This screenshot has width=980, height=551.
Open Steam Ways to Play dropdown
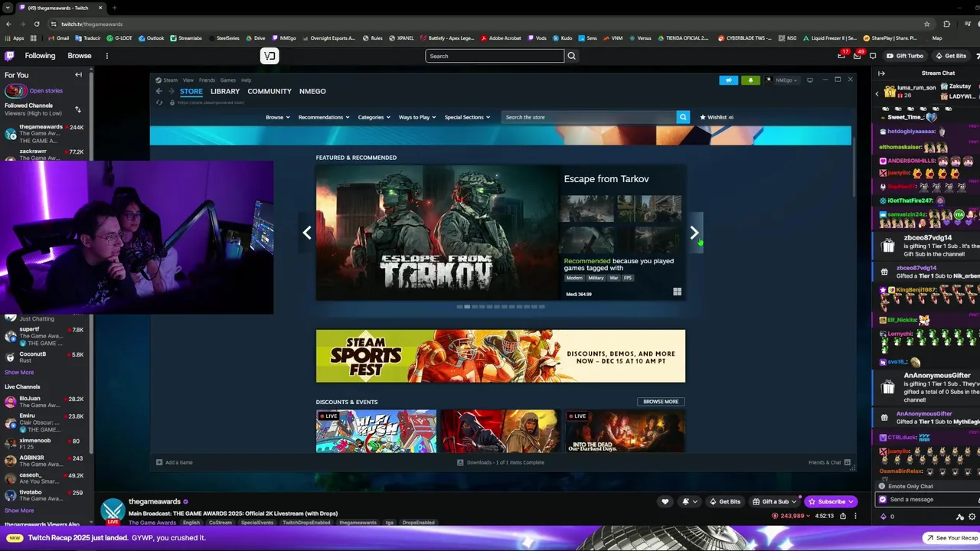pos(417,117)
